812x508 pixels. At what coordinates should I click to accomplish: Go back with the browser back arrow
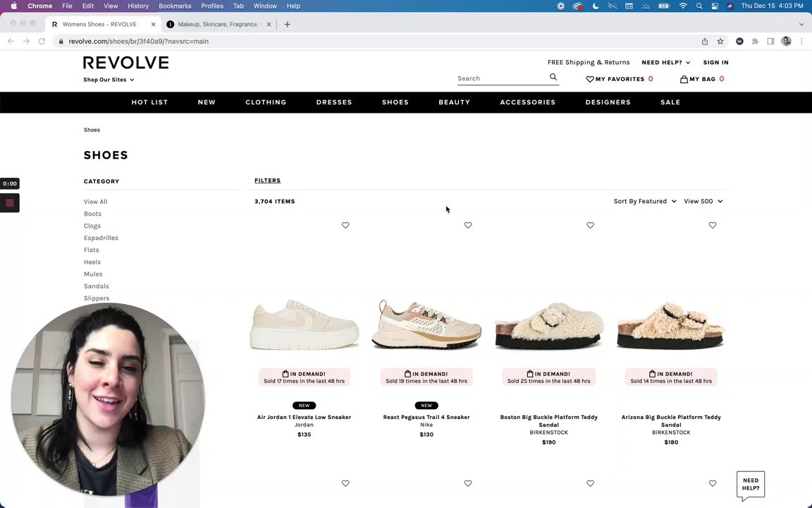[11, 41]
